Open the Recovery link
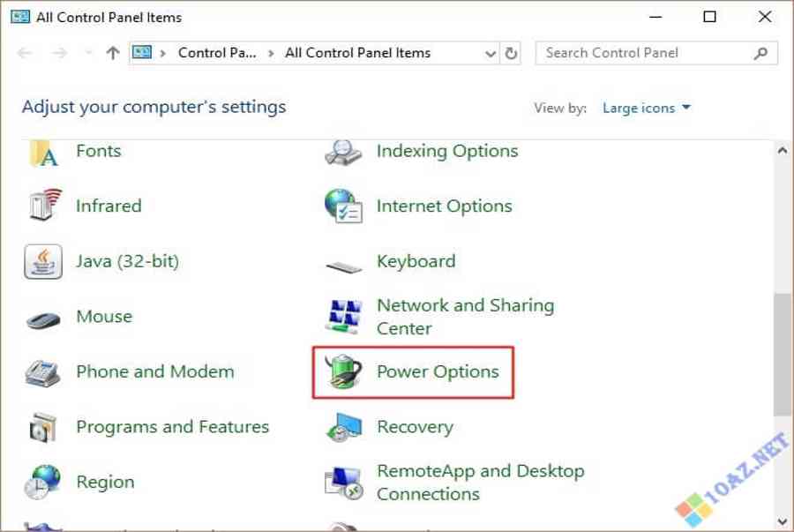 pos(416,427)
